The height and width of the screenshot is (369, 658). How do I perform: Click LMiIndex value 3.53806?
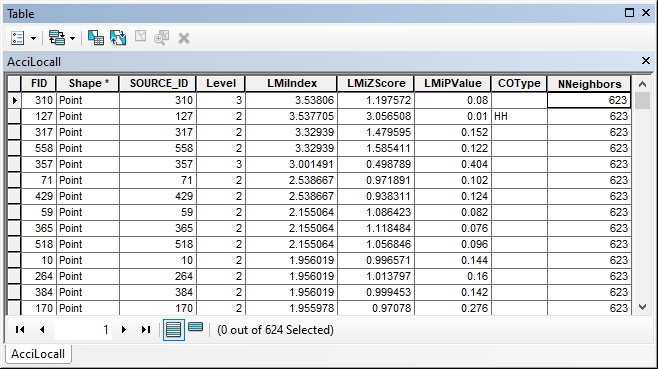pyautogui.click(x=292, y=100)
